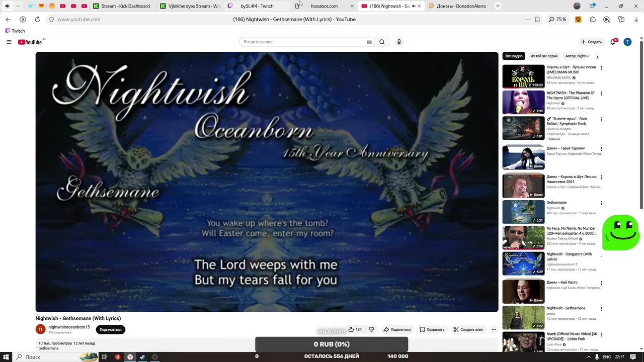This screenshot has width=644, height=362.
Task: Open Windows Start menu
Action: click(x=6, y=357)
